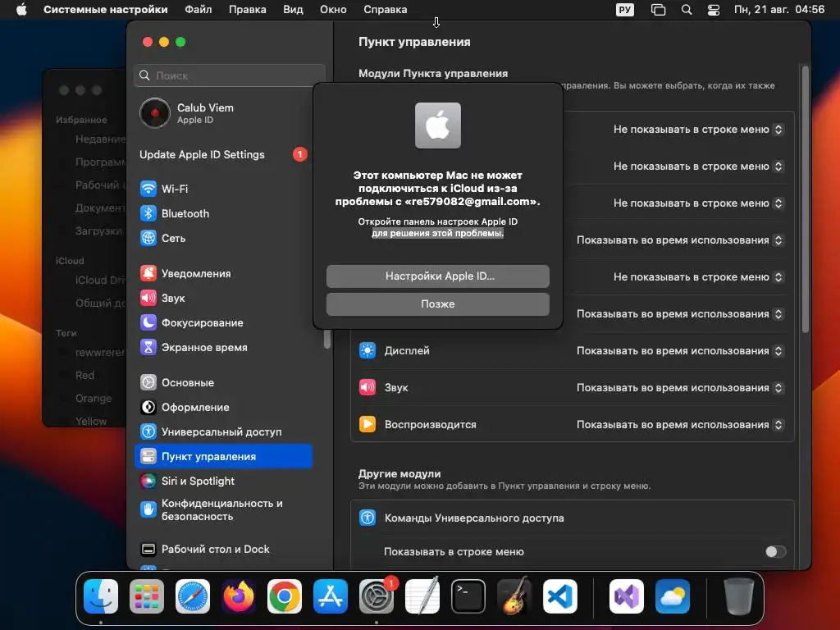Open Окно menu
The height and width of the screenshot is (630, 840).
(x=333, y=10)
